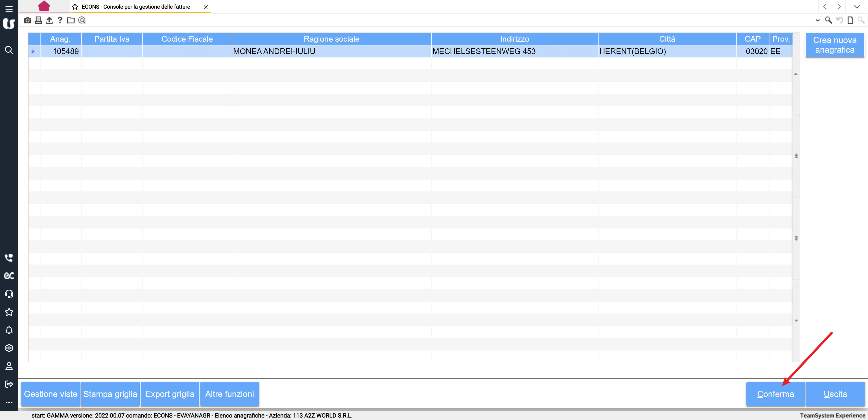The image size is (868, 420).
Task: Open help via question mark icon
Action: [60, 20]
